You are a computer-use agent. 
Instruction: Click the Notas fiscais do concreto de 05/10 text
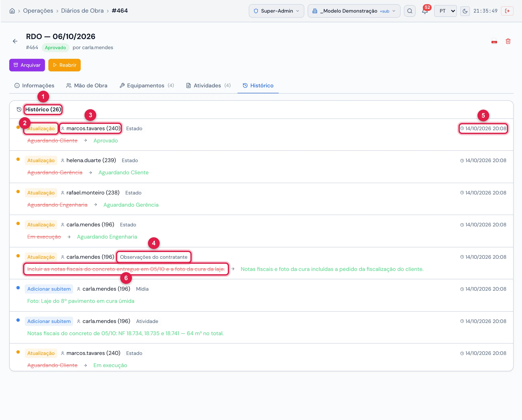[x=125, y=333]
